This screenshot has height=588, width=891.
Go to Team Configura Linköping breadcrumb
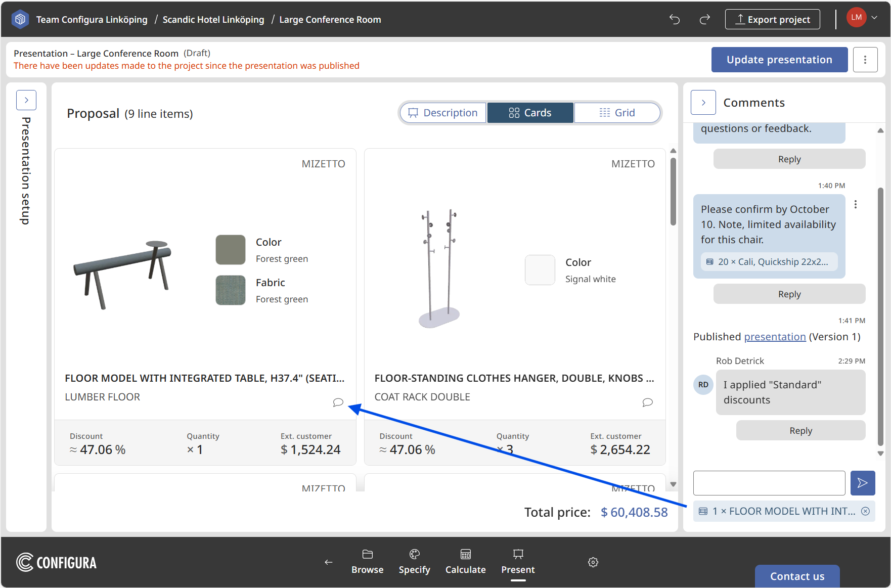(92, 19)
